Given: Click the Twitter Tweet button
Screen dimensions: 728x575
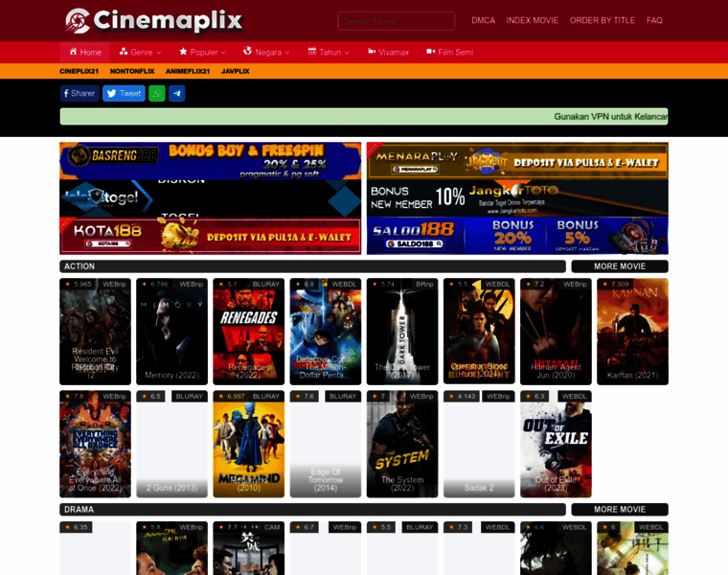Looking at the screenshot, I should [x=124, y=93].
